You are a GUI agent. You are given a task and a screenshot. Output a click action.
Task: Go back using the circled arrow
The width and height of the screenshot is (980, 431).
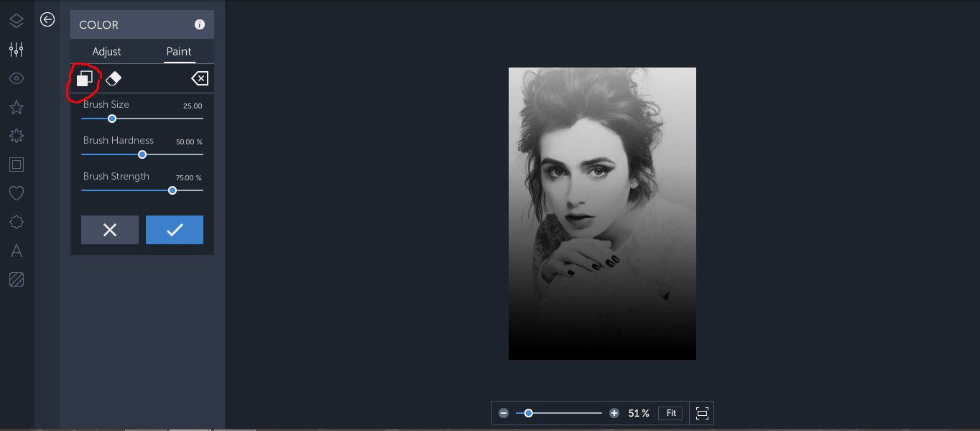click(x=47, y=19)
